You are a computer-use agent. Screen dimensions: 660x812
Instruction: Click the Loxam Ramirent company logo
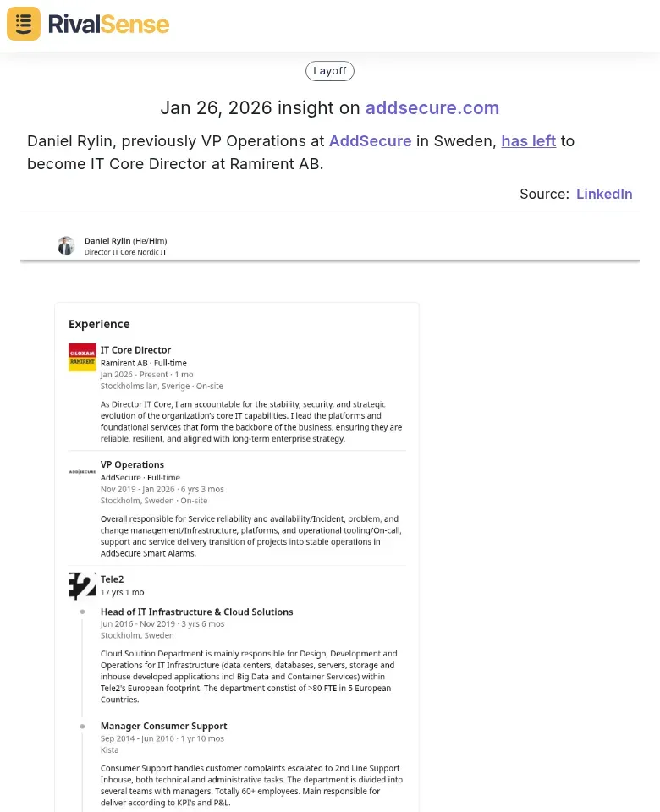(x=82, y=357)
